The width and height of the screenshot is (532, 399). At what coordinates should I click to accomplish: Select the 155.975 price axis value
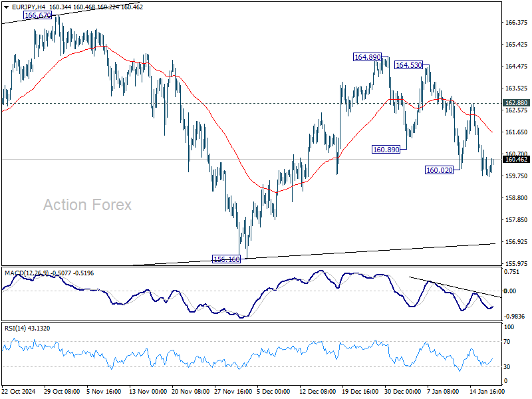(517, 263)
